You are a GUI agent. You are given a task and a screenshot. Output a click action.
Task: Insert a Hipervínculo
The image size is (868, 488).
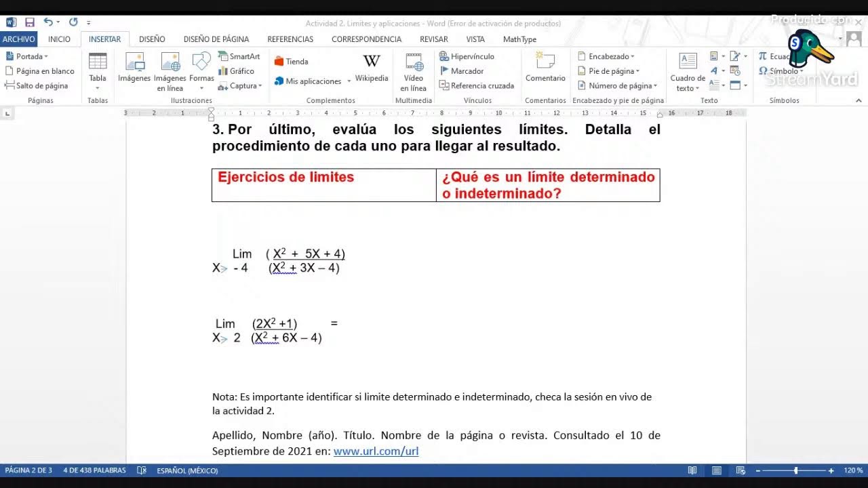click(x=467, y=56)
